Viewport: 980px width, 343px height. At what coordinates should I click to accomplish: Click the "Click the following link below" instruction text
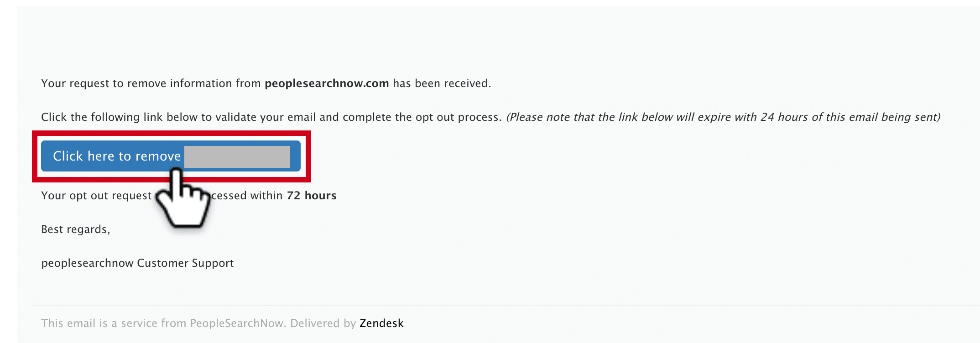click(126, 117)
